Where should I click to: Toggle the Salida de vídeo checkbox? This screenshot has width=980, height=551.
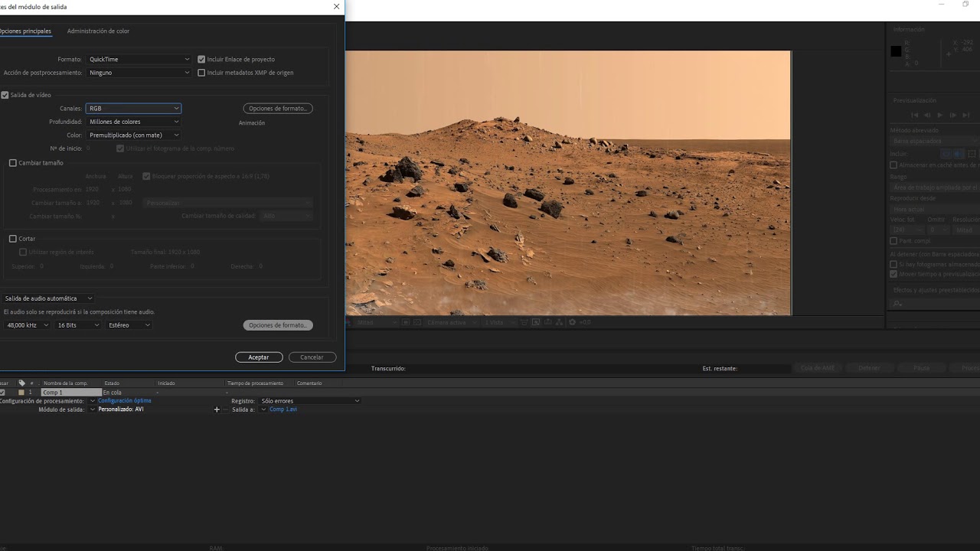[x=5, y=95]
